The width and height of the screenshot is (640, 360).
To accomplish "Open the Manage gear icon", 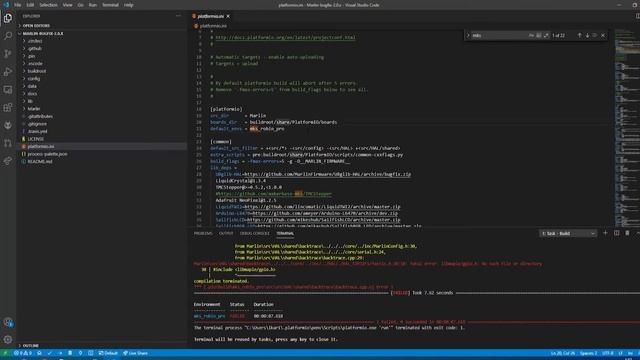I will point(8,339).
